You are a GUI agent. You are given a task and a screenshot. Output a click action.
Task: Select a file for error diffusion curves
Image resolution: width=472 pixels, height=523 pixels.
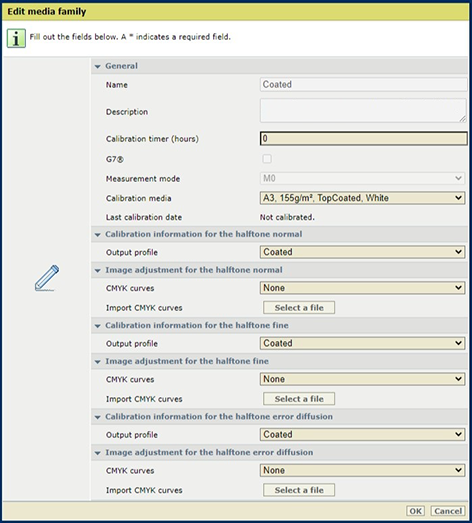tap(299, 490)
